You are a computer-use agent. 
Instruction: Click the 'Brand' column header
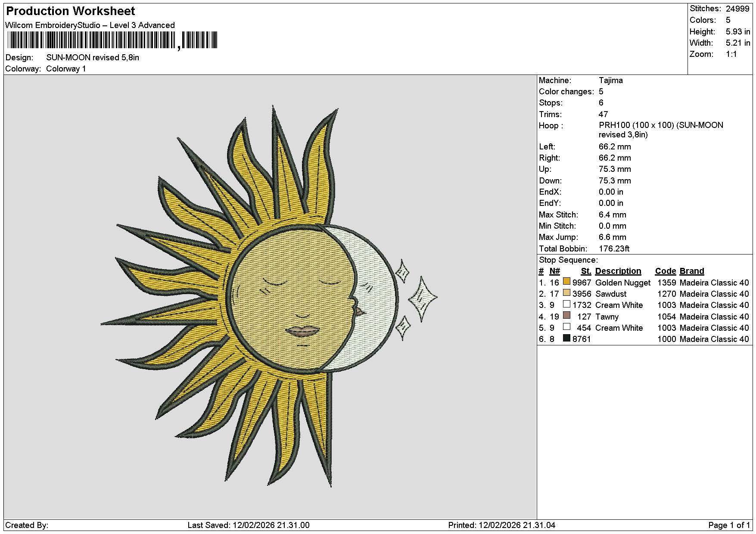(x=692, y=271)
